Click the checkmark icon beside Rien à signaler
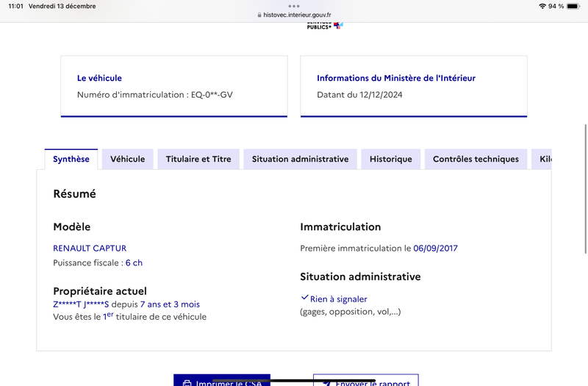 pyautogui.click(x=304, y=298)
